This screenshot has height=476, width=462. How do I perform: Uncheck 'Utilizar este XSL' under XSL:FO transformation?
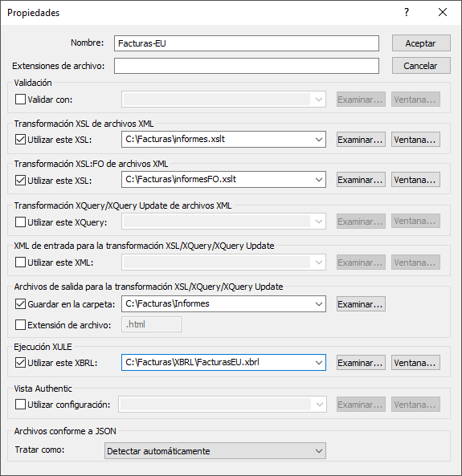[20, 181]
